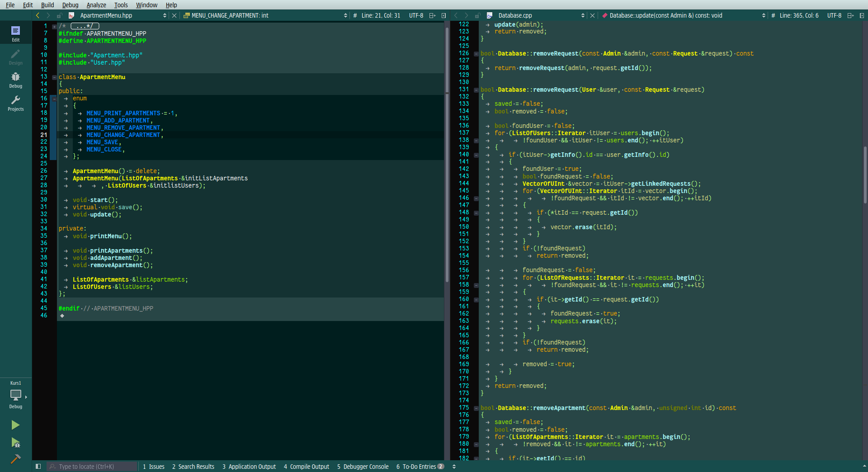Open To-Do Entries pane
Viewport: 868px width, 472px height.
[420, 467]
